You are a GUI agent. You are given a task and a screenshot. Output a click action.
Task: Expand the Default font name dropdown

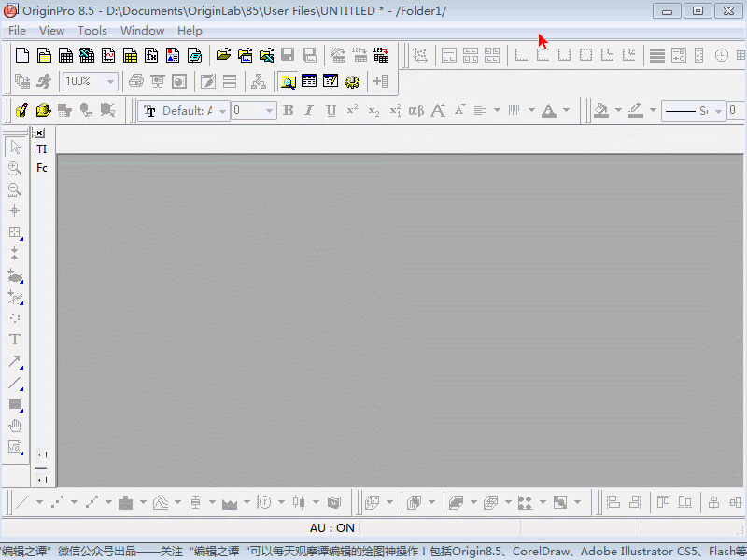click(x=221, y=111)
